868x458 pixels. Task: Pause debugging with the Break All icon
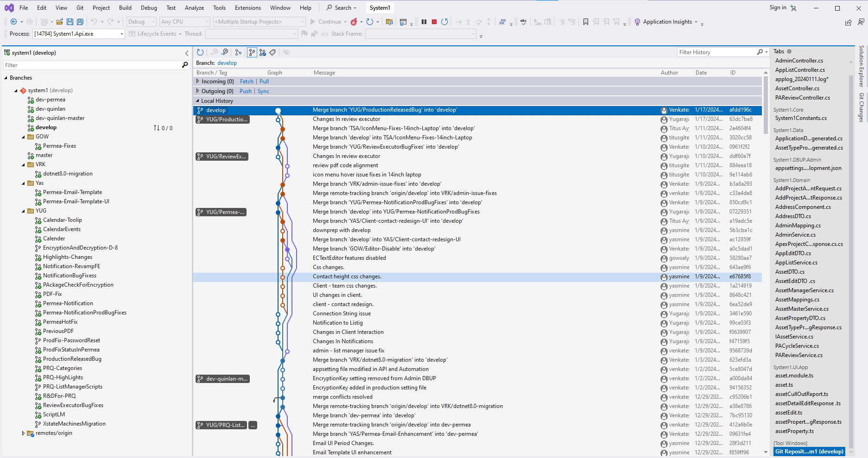(x=424, y=22)
